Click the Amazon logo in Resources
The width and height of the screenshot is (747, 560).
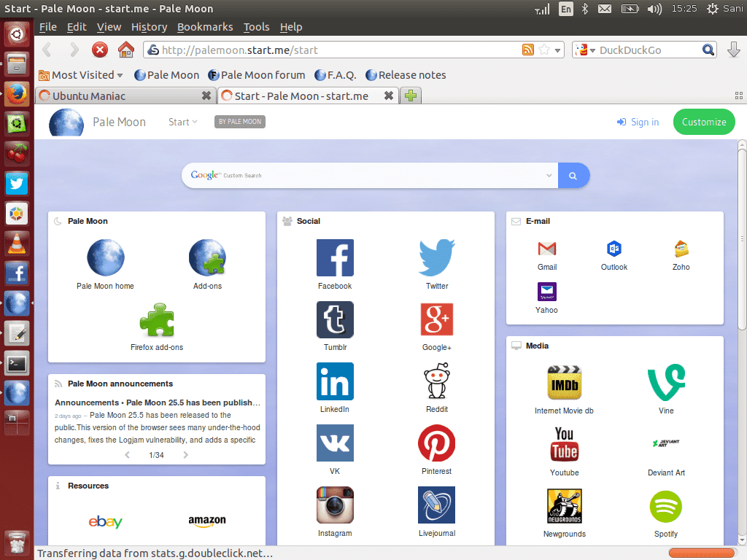point(207,521)
